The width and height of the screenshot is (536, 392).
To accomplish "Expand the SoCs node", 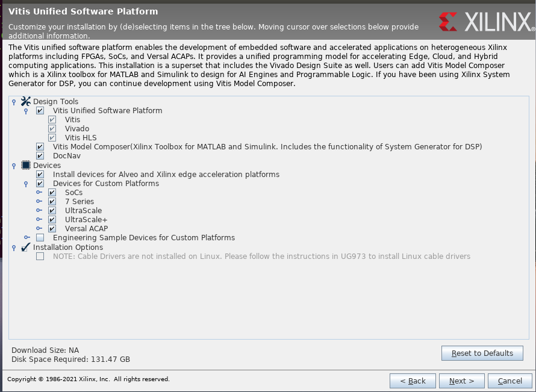I will click(x=39, y=192).
